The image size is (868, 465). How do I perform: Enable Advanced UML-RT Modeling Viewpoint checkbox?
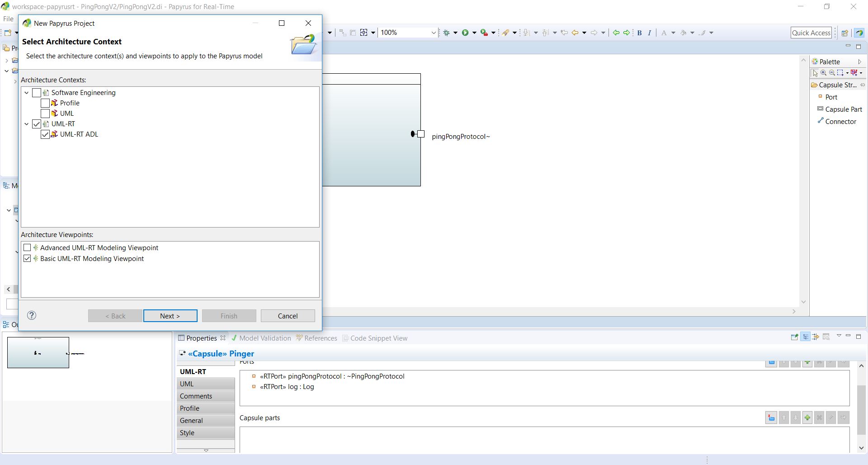pyautogui.click(x=27, y=248)
